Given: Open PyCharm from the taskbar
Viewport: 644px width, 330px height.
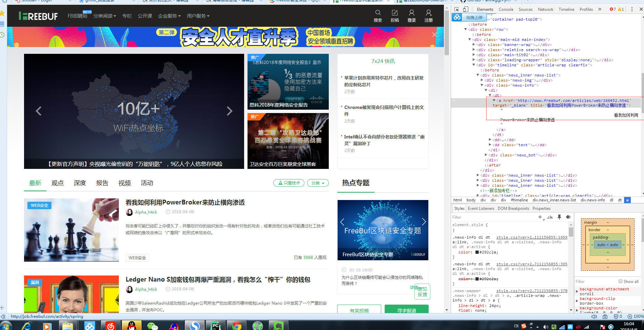Looking at the screenshot, I should (216, 326).
